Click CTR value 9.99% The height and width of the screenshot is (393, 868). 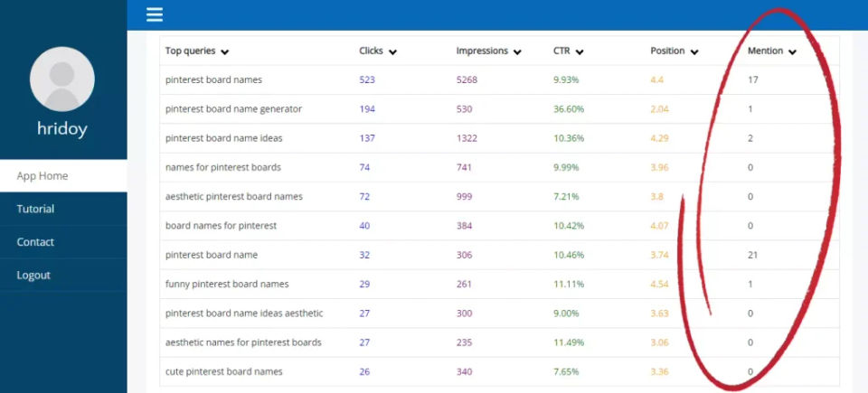(566, 167)
